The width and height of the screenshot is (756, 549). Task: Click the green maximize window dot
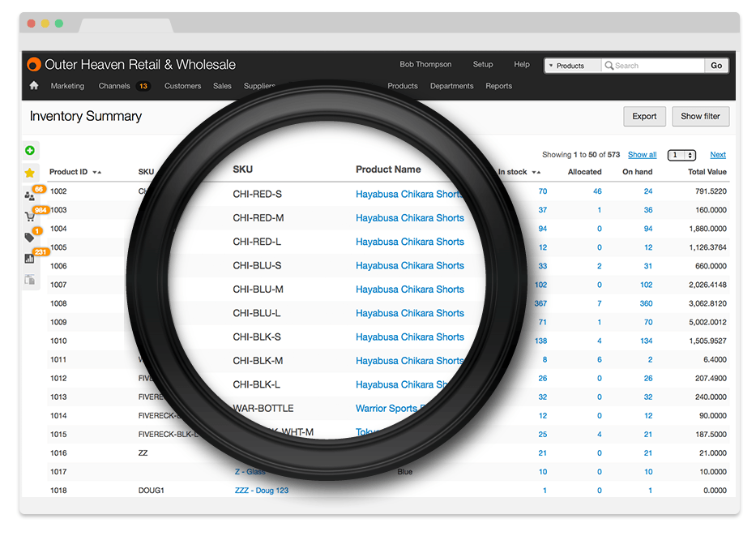[x=59, y=24]
